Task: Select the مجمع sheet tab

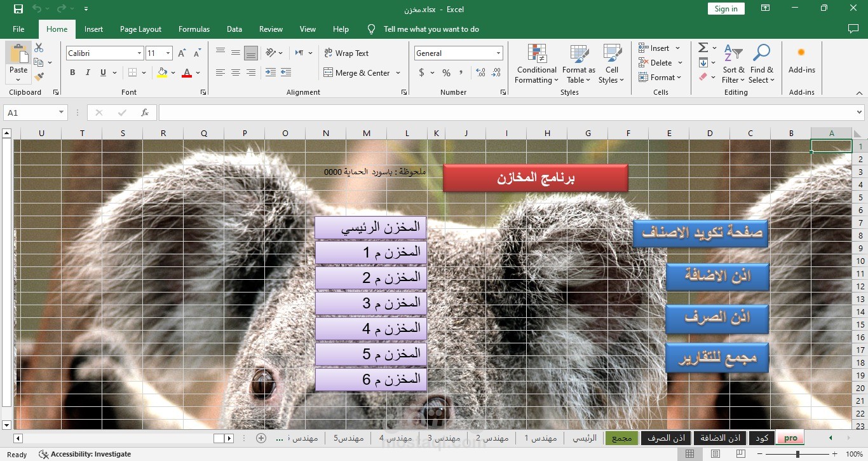Action: 621,438
